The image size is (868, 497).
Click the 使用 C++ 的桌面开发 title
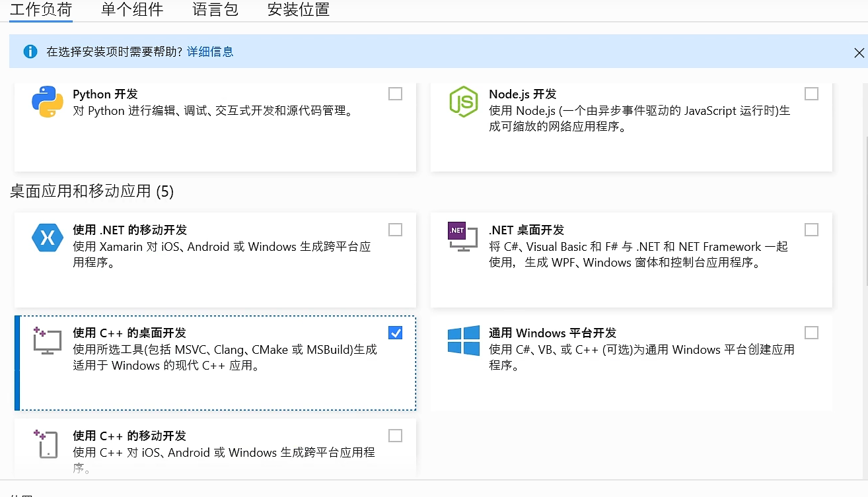(129, 333)
